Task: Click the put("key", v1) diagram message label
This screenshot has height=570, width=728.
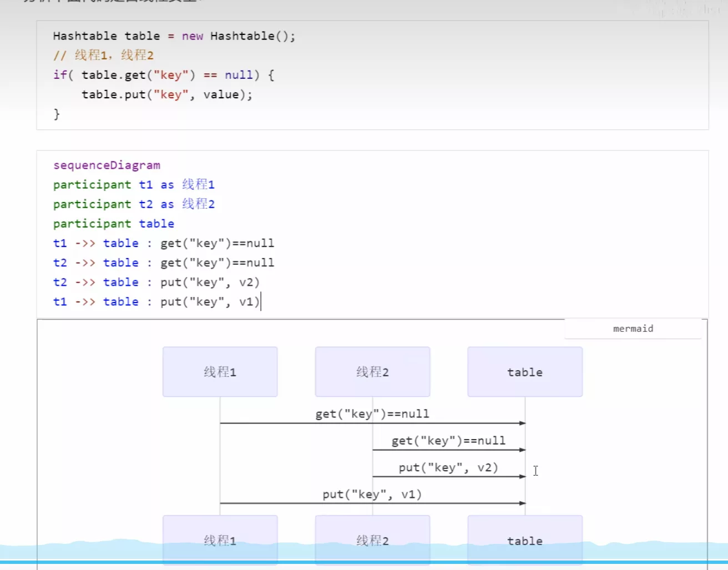Action: click(x=372, y=494)
